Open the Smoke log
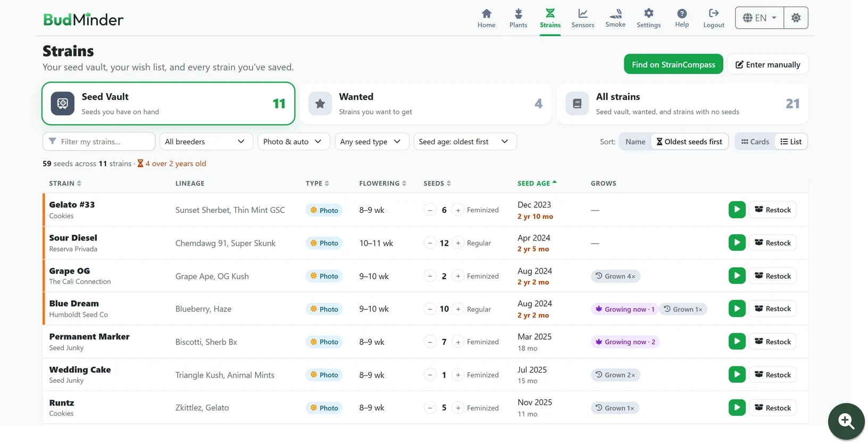868x444 pixels. coord(615,18)
